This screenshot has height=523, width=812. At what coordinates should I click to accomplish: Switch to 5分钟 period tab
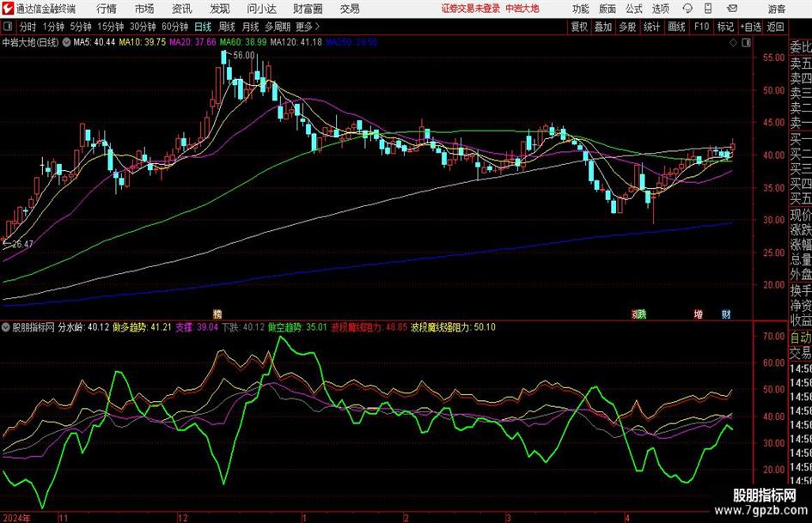pos(81,27)
